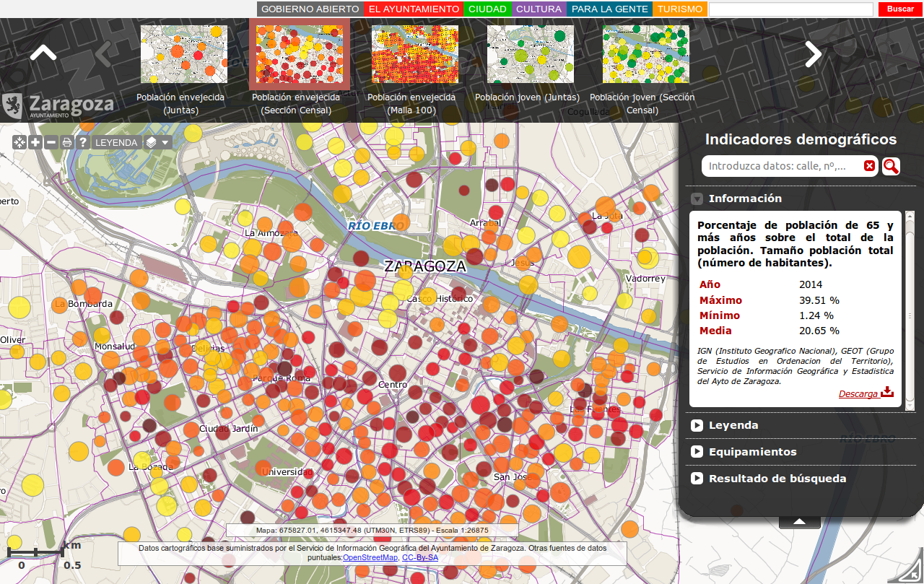Click the red Buscar button

pos(900,9)
